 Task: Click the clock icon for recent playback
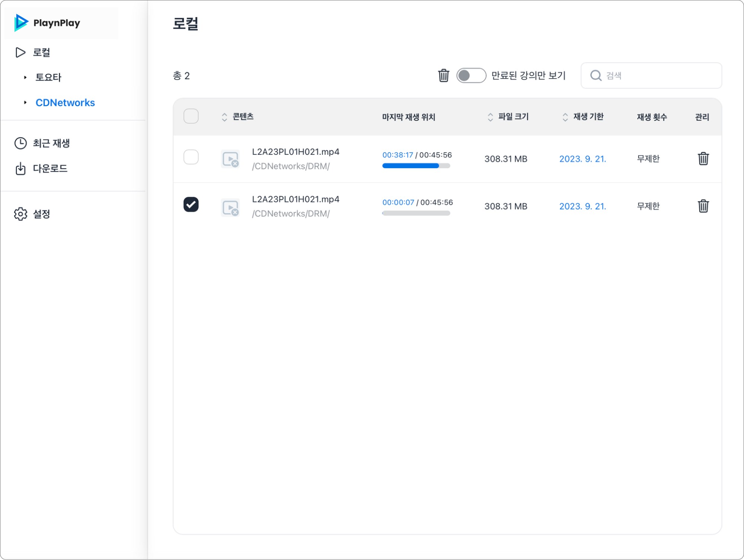pyautogui.click(x=20, y=143)
